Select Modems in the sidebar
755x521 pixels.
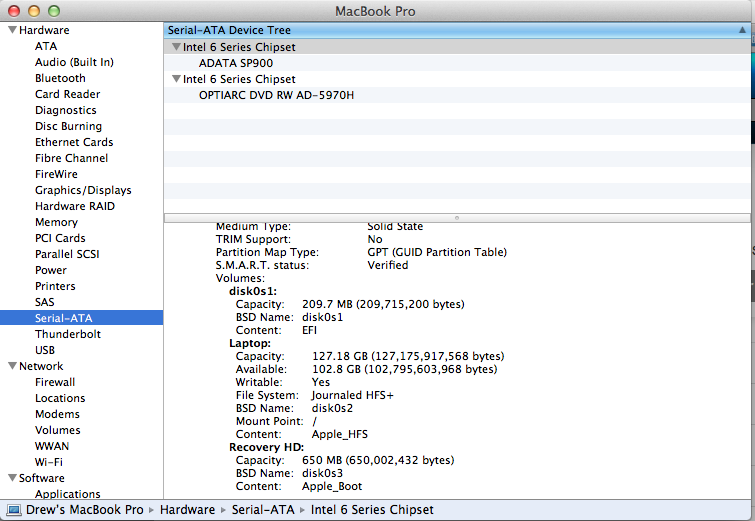pyautogui.click(x=57, y=414)
